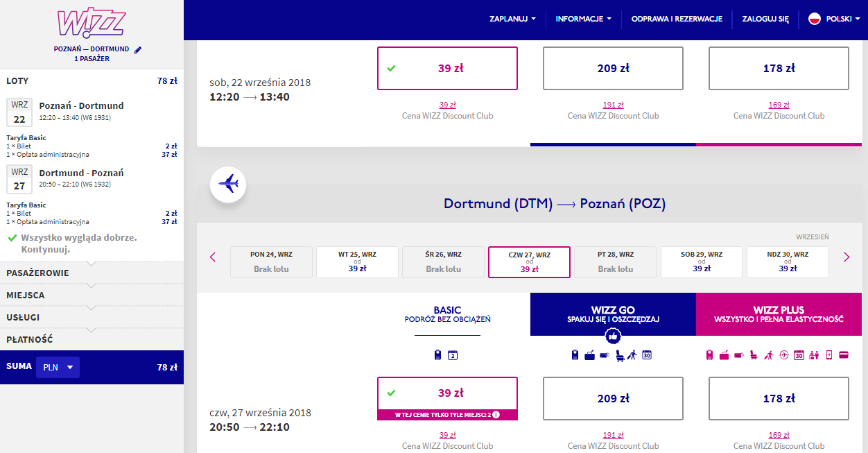Click the calendar '2' icon under BASIC fare

453,355
